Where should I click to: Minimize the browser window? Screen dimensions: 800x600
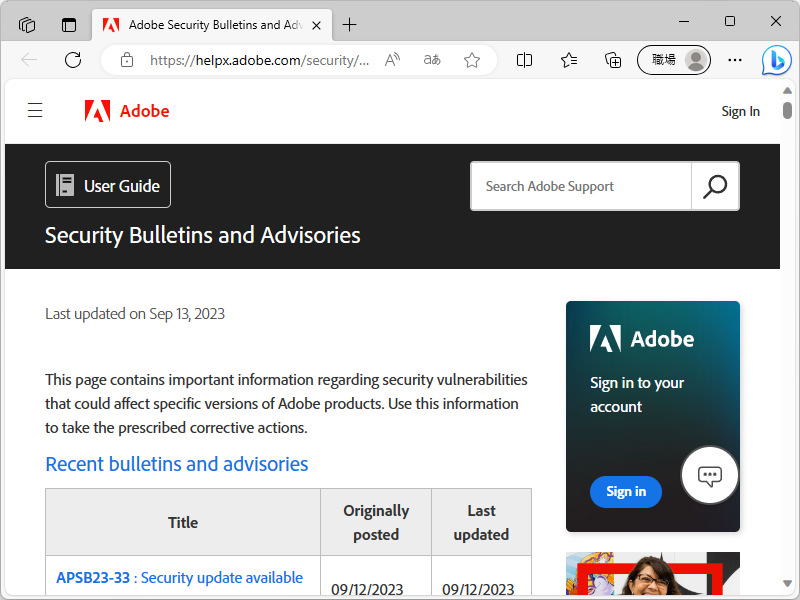point(684,21)
